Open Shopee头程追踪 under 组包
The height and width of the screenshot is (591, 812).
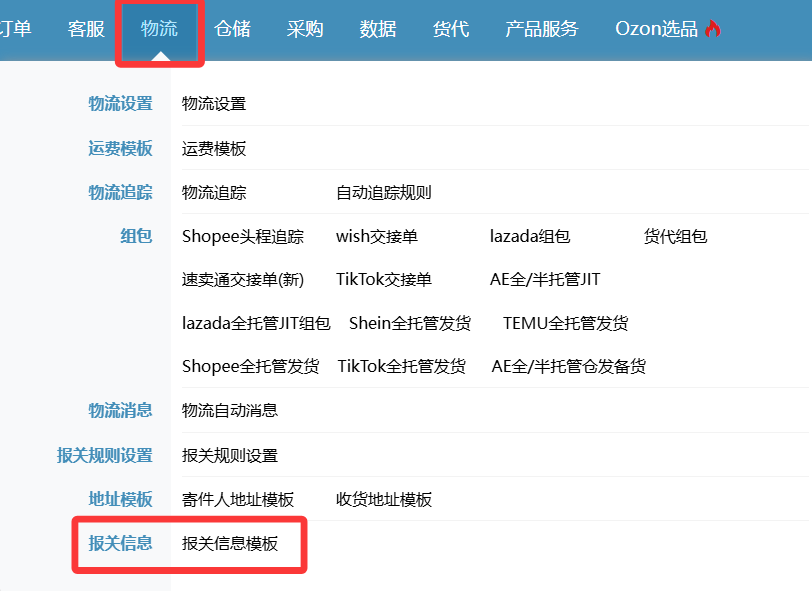[243, 237]
